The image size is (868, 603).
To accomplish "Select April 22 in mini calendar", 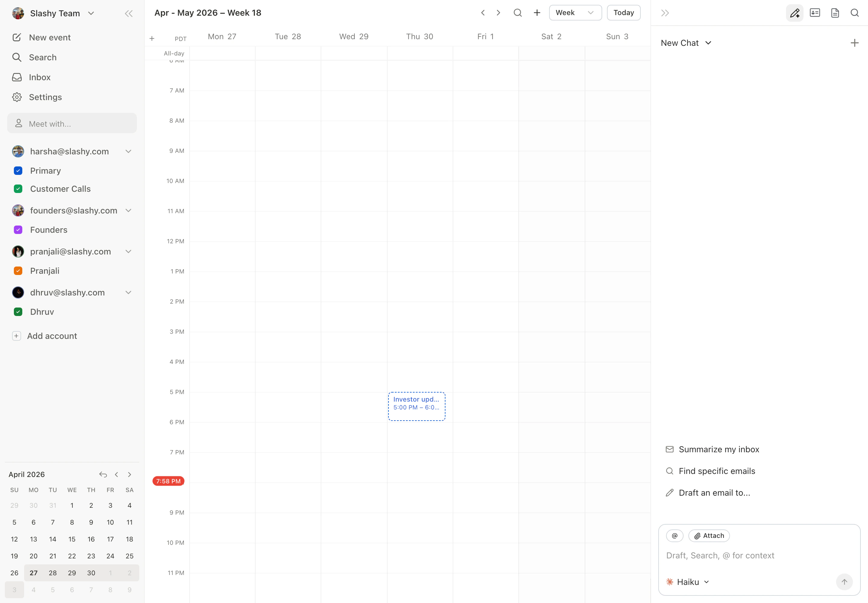I will pos(72,556).
